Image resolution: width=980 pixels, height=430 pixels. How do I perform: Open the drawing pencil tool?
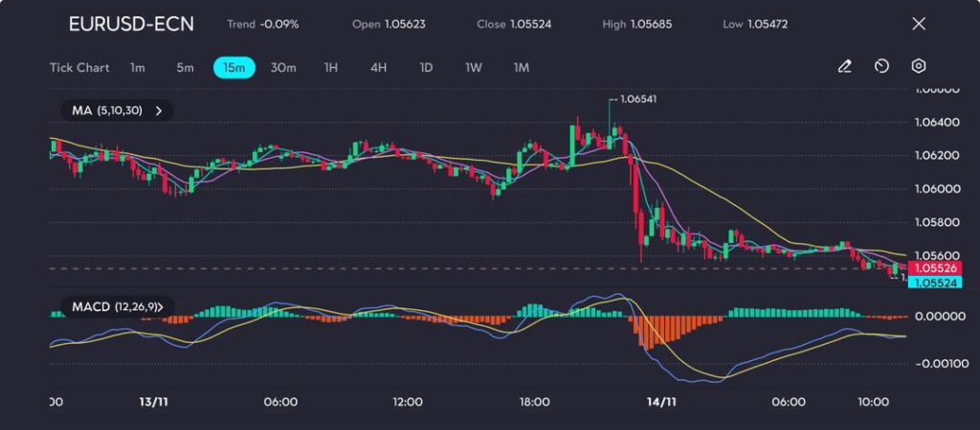[844, 67]
